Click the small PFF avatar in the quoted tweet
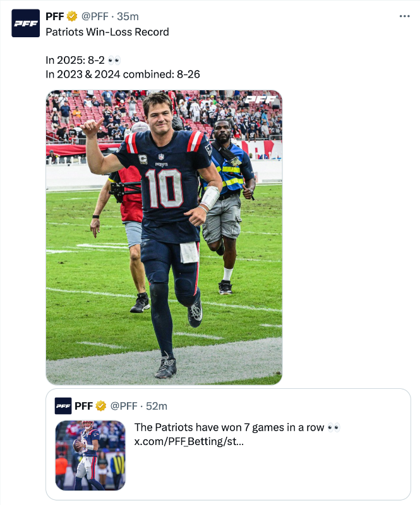Viewport: 420px width, 505px height. [63, 406]
